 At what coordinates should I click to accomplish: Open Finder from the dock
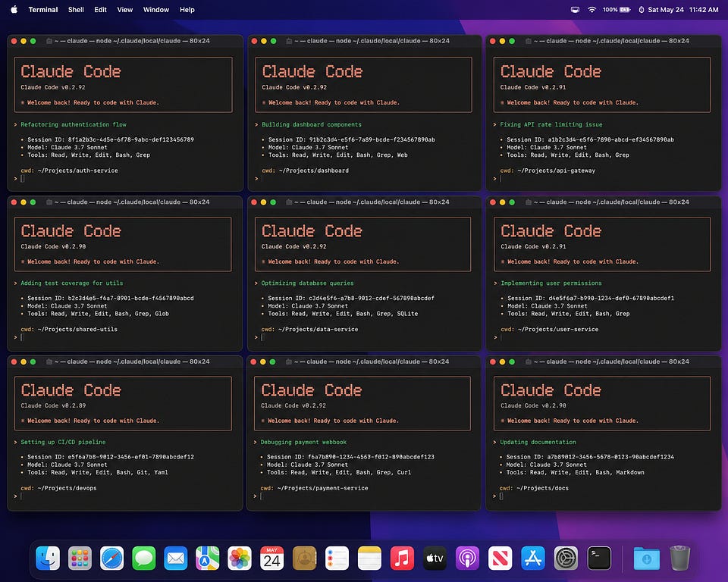point(48,558)
